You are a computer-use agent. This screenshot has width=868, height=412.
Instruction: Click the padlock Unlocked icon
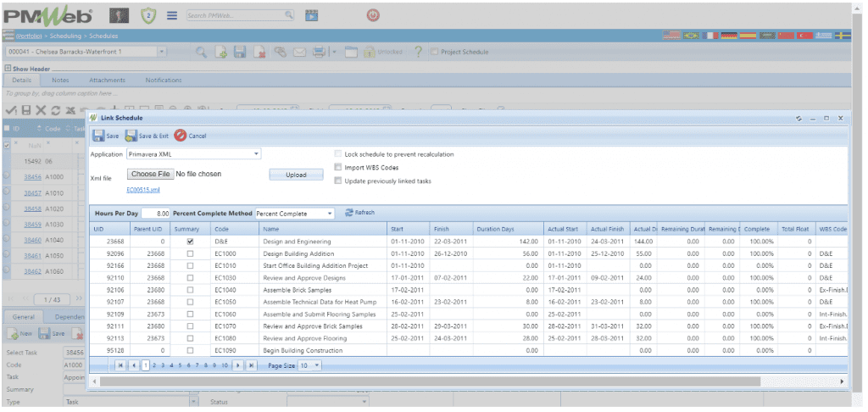click(370, 52)
